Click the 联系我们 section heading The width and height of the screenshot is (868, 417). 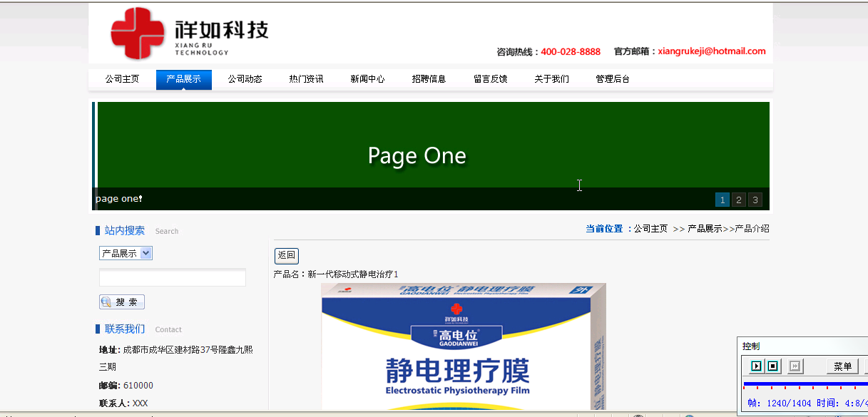point(125,329)
